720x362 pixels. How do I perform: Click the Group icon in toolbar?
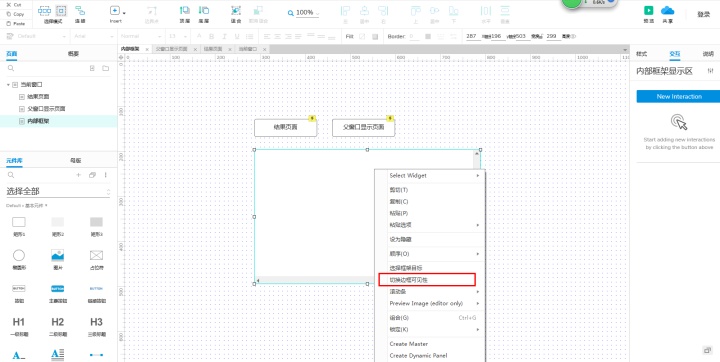click(236, 10)
